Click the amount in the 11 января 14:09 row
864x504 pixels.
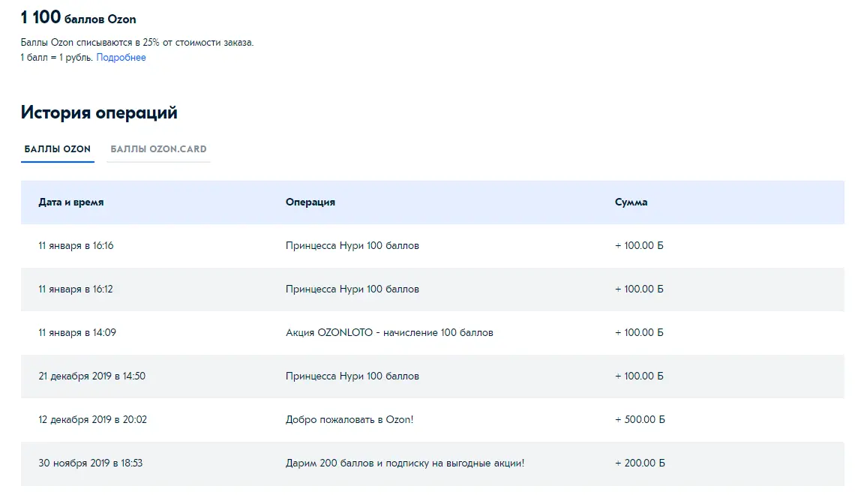pyautogui.click(x=639, y=333)
